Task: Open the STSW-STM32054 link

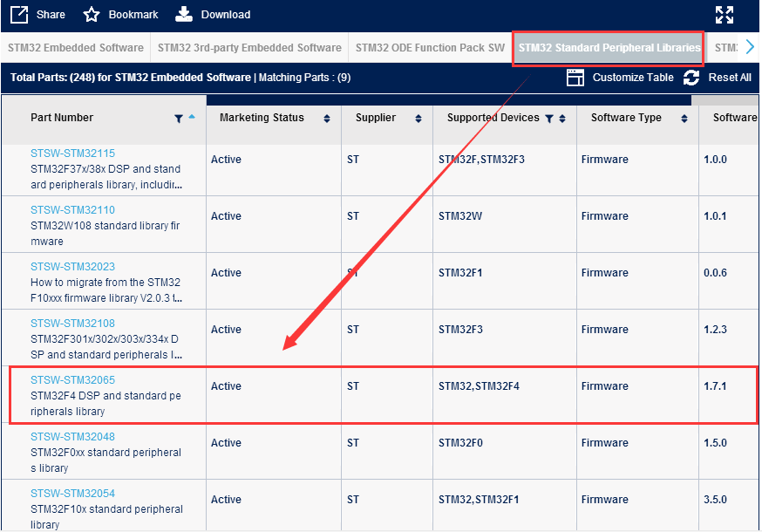Action: (x=72, y=493)
